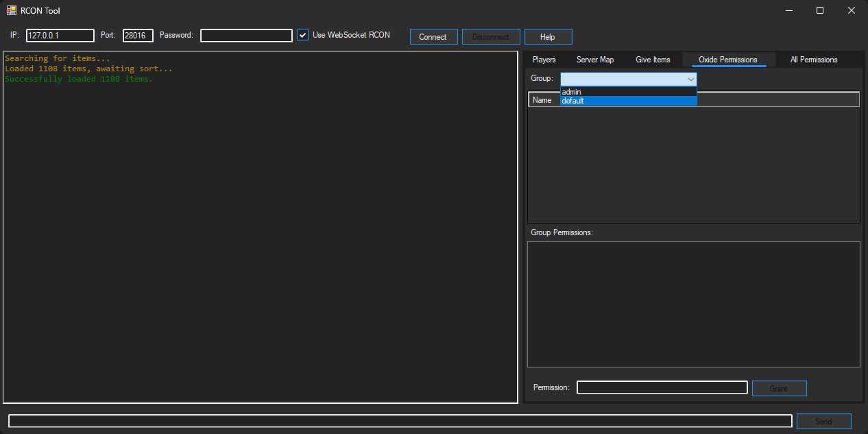
Task: Click the Disconnect button
Action: pyautogui.click(x=491, y=37)
